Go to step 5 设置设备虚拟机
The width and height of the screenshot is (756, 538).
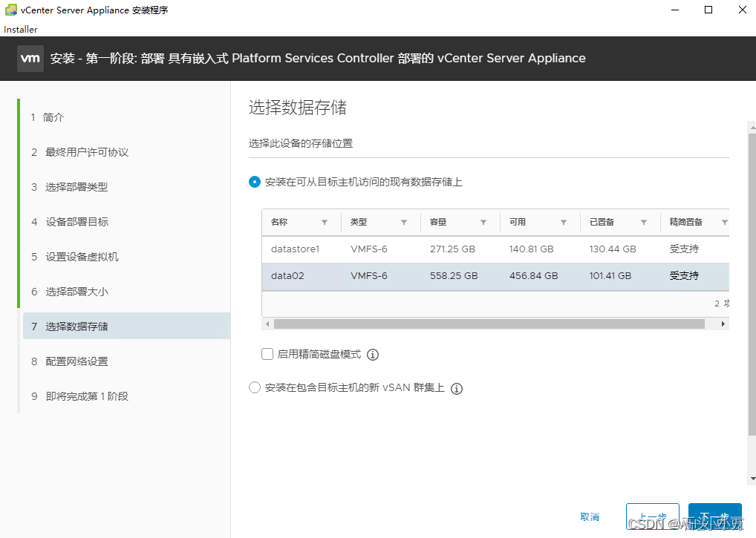tap(75, 257)
